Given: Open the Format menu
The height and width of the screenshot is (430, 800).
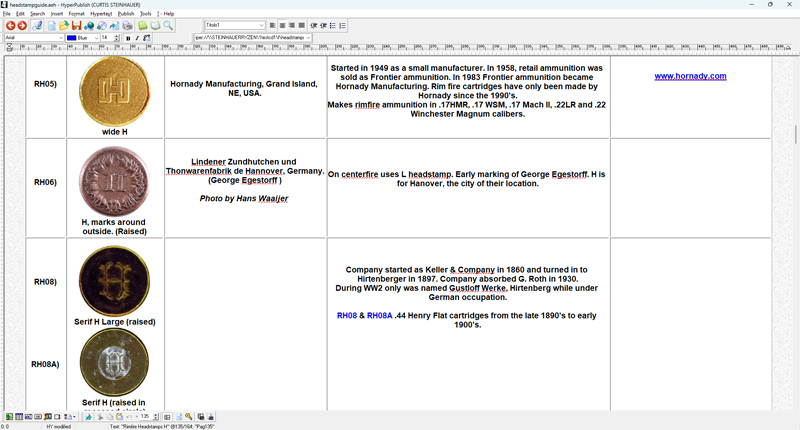Looking at the screenshot, I should point(77,14).
